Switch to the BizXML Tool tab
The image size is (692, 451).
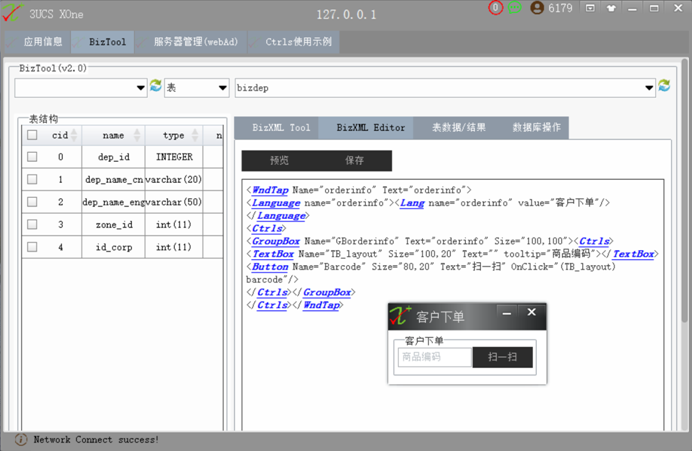point(281,128)
